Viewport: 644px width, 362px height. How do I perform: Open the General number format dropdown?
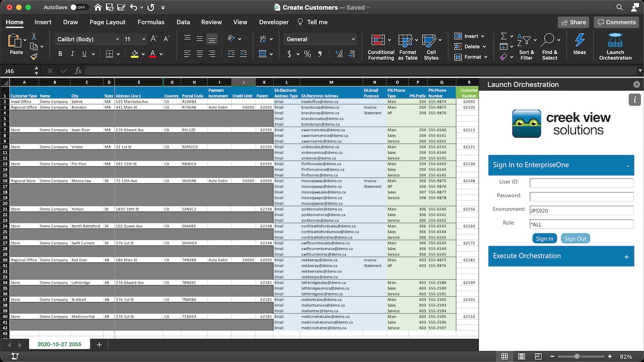pyautogui.click(x=353, y=39)
